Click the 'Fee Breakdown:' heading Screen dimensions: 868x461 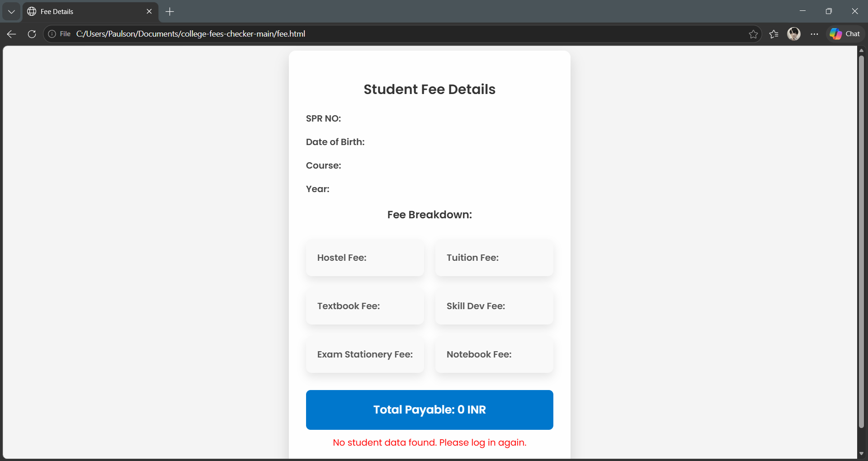click(429, 215)
